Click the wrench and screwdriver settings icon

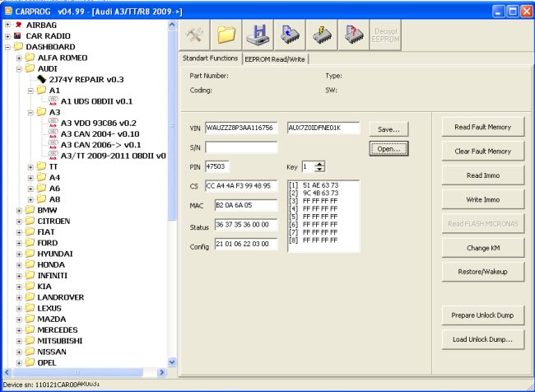[195, 35]
